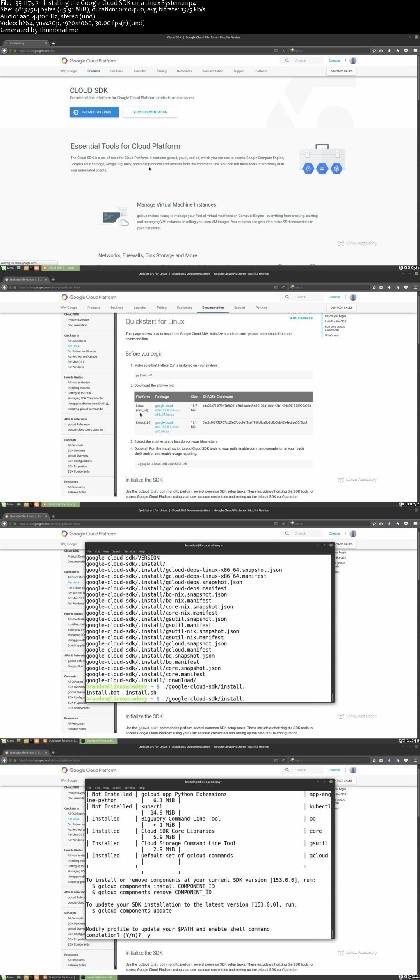
Task: Open Support tab on the terminal-free Quickstart page
Action: pos(240,308)
